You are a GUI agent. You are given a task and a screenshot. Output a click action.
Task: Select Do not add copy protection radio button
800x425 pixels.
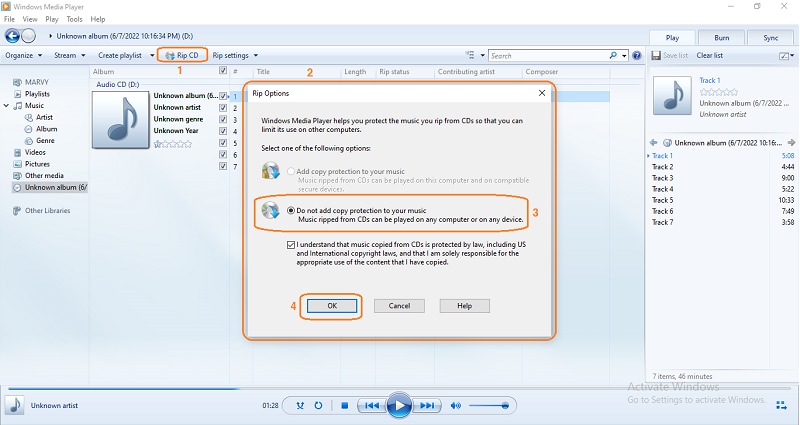[x=291, y=210]
